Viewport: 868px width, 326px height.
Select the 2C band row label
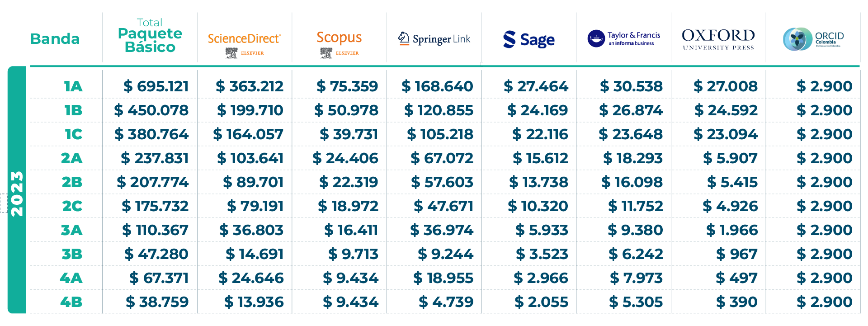point(72,206)
